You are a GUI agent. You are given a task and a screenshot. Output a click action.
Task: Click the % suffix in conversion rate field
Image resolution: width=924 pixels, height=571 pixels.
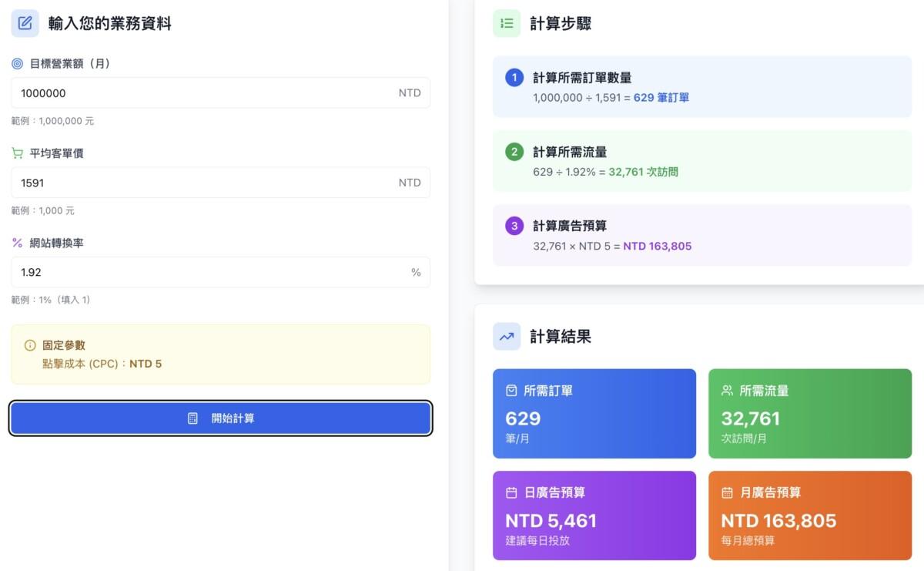pos(416,272)
